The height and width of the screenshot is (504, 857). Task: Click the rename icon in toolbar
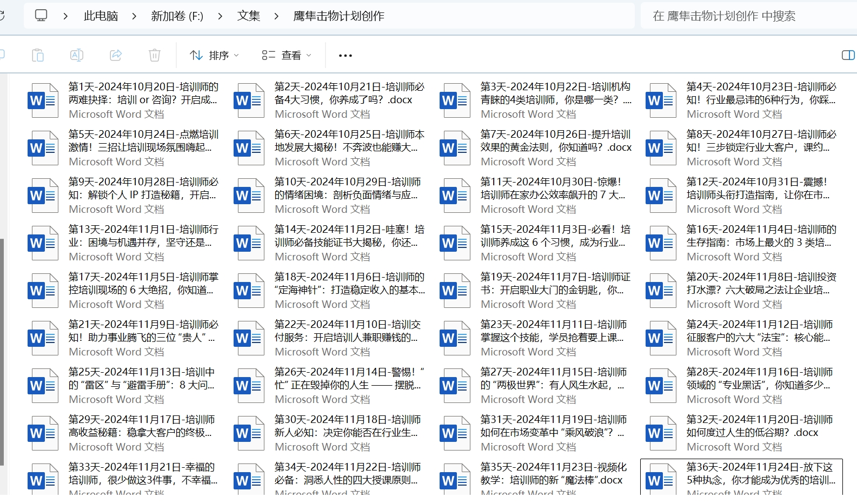tap(77, 55)
